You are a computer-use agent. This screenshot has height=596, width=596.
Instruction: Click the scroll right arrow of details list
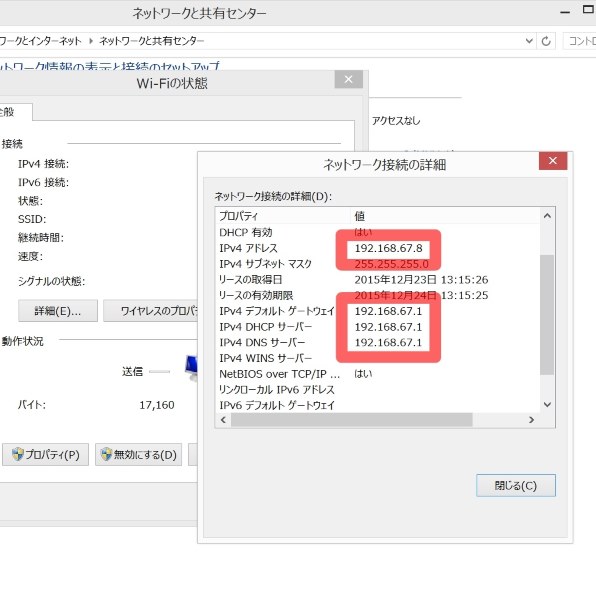click(x=531, y=420)
